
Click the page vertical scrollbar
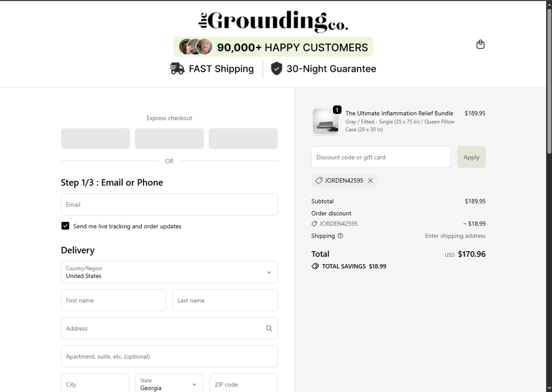click(x=549, y=81)
